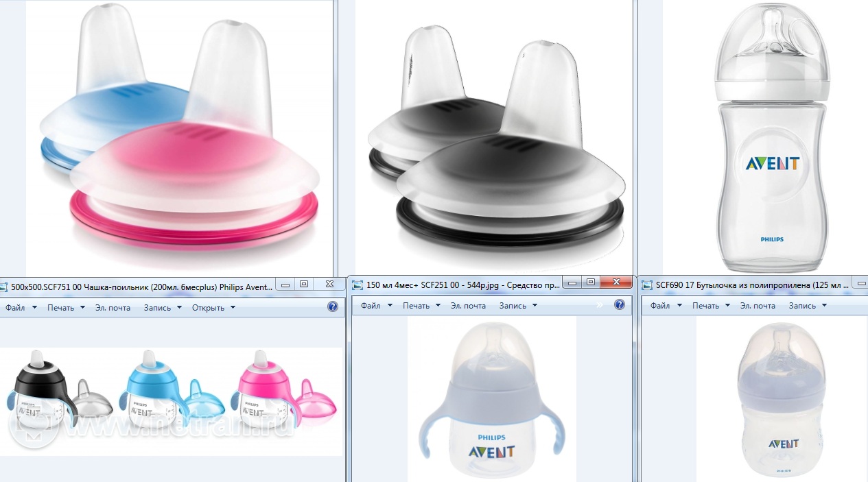
Task: Maximize the SCF251 150 мл window
Action: [x=591, y=282]
